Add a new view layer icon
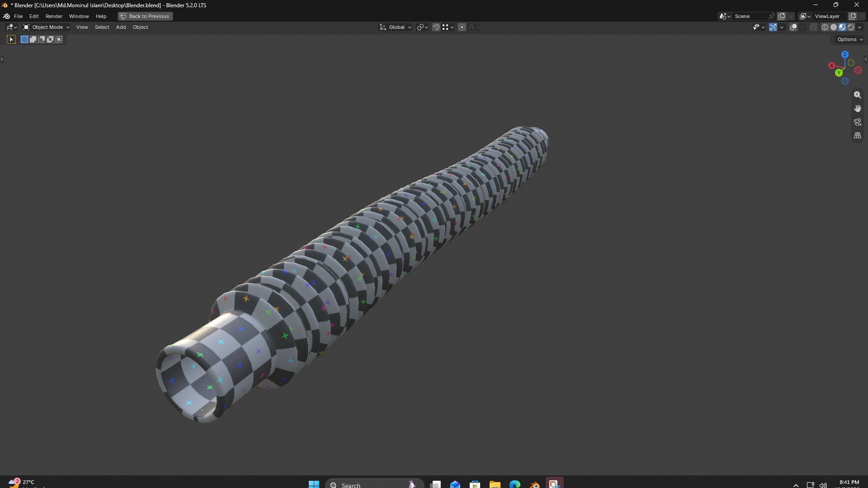 (853, 16)
